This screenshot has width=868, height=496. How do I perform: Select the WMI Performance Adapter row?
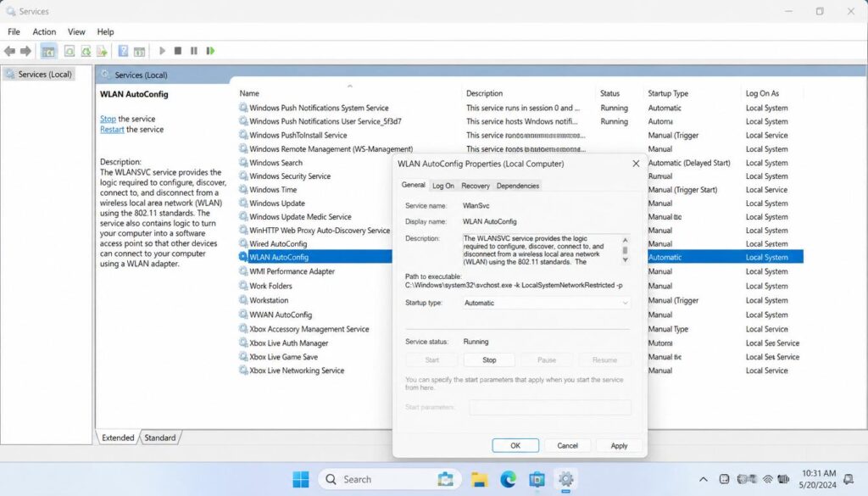pos(292,271)
